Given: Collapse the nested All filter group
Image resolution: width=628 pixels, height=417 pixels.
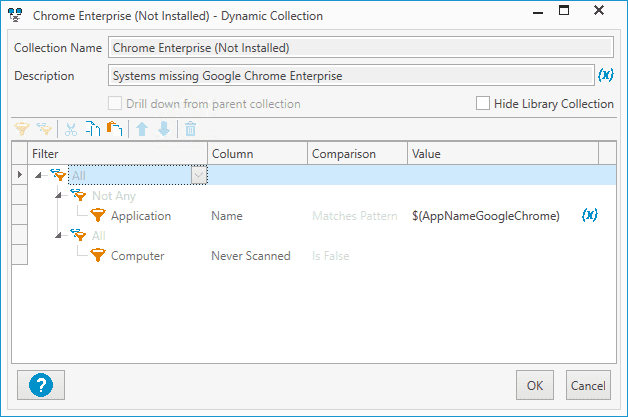Looking at the screenshot, I should (x=58, y=235).
